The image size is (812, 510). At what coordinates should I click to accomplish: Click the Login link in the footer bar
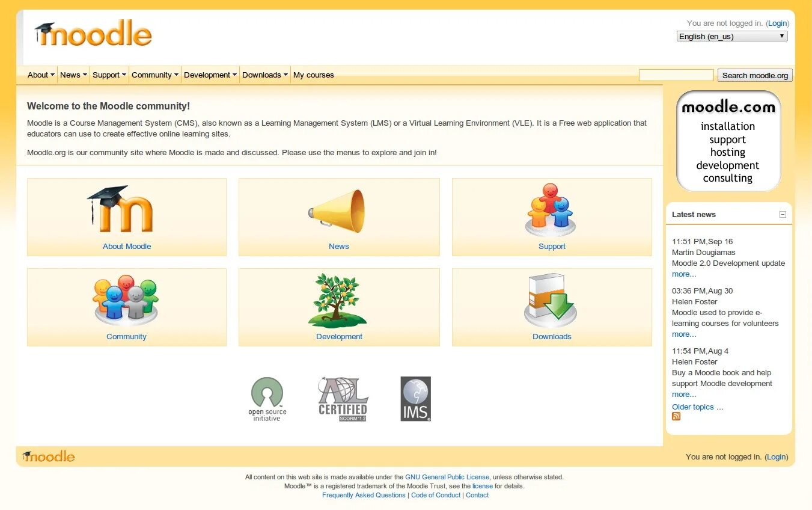[x=776, y=456]
